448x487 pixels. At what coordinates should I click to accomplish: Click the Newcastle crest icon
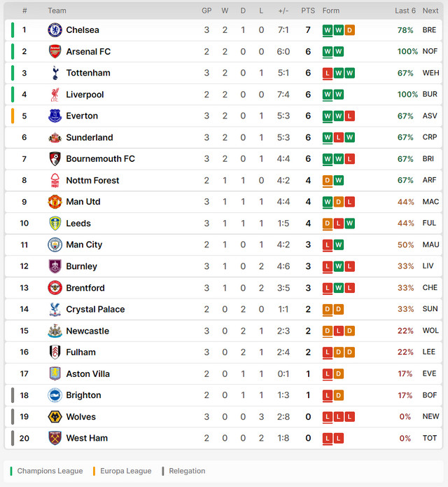click(55, 331)
